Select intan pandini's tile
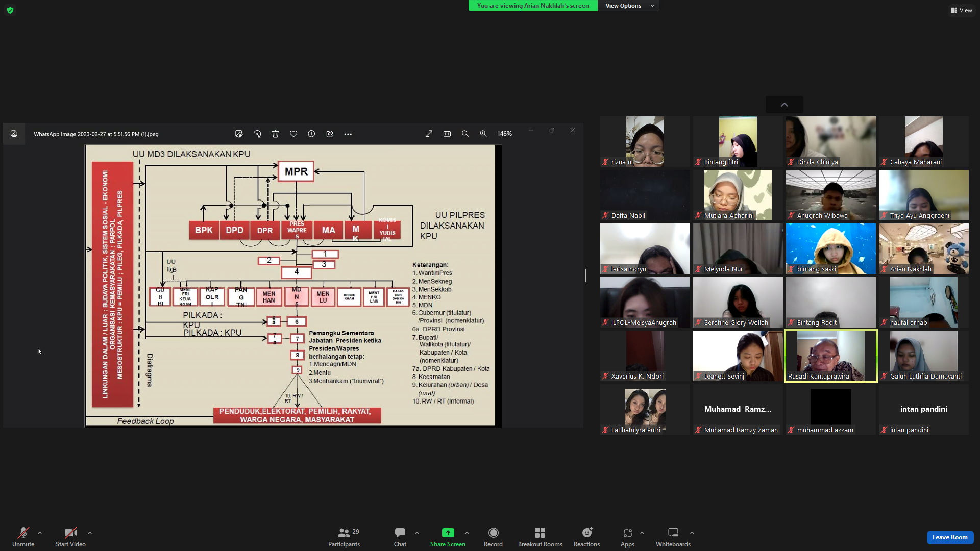The height and width of the screenshot is (551, 980). click(924, 409)
